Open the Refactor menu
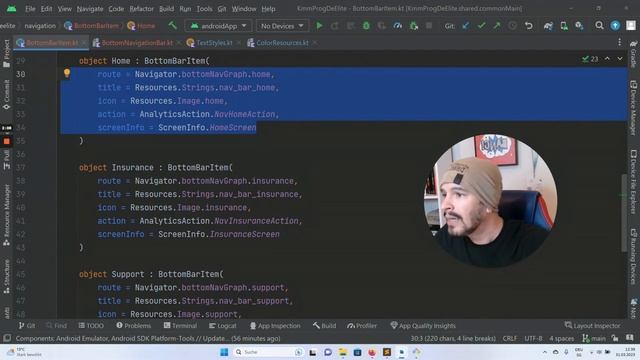The image size is (640, 360). click(141, 9)
